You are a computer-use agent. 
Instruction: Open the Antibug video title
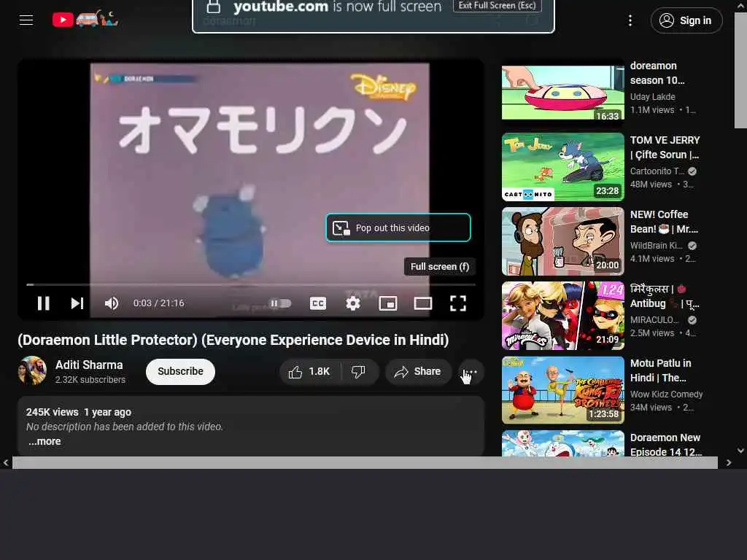[665, 296]
